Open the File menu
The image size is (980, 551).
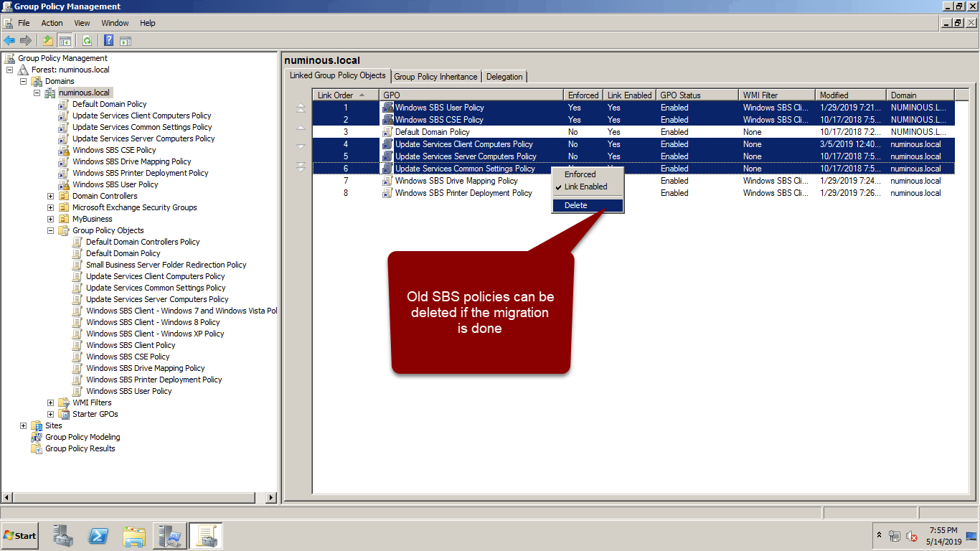24,23
